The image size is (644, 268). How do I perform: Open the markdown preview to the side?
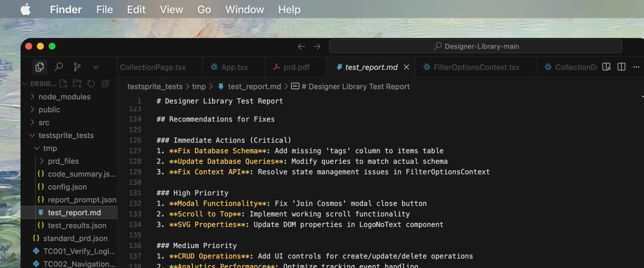point(606,67)
